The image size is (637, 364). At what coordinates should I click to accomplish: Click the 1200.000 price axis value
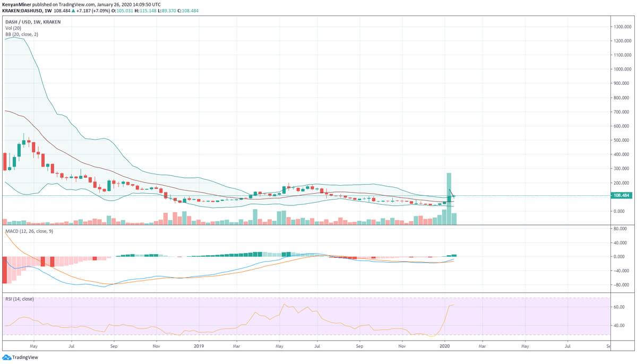pyautogui.click(x=622, y=41)
